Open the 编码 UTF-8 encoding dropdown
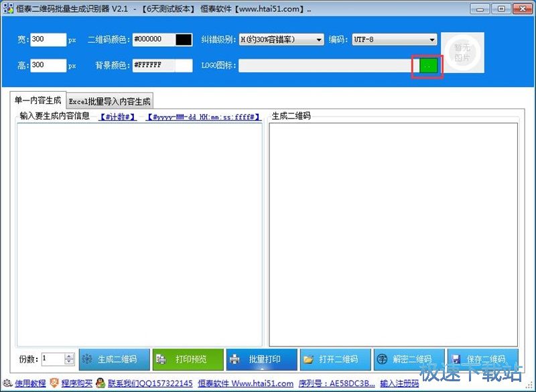 point(395,40)
